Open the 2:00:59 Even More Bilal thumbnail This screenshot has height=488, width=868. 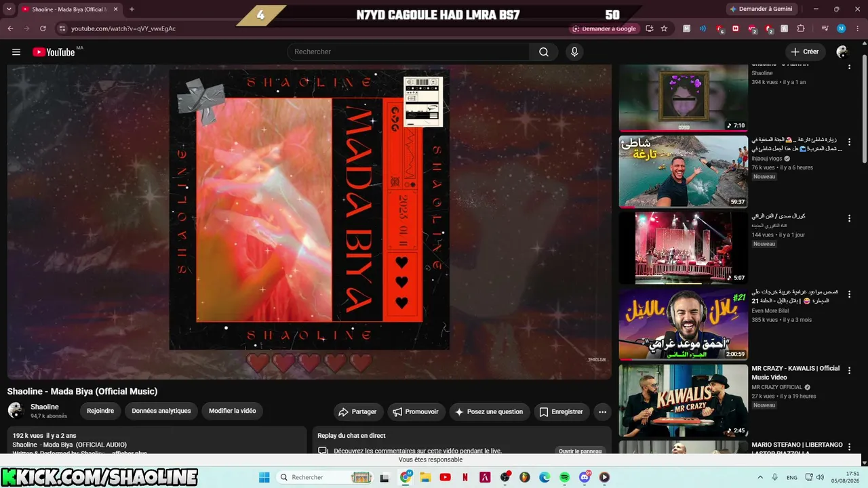(684, 324)
